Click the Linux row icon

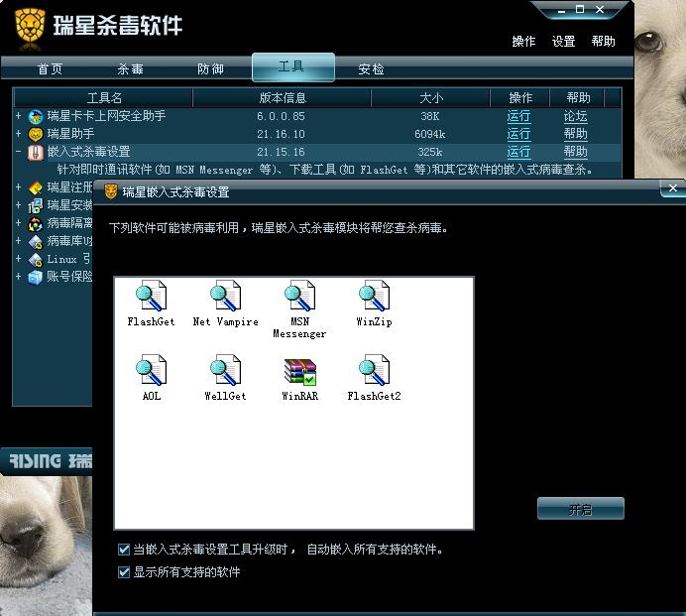[36, 259]
